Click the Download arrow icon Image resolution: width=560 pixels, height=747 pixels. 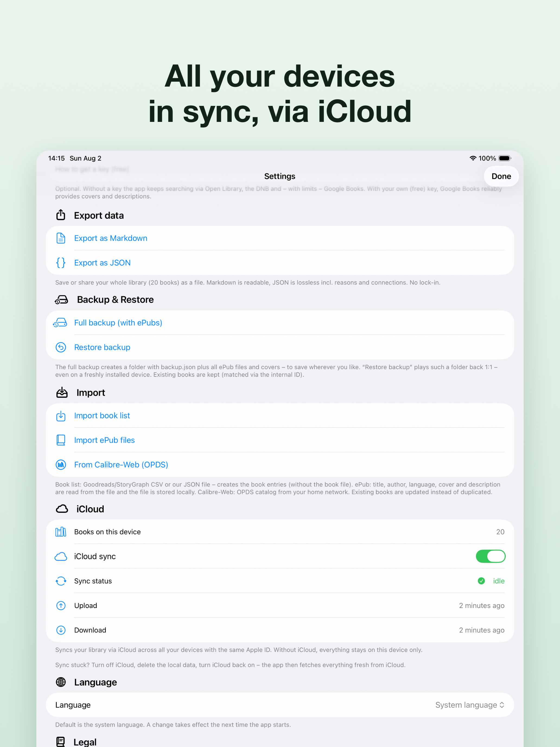tap(61, 630)
